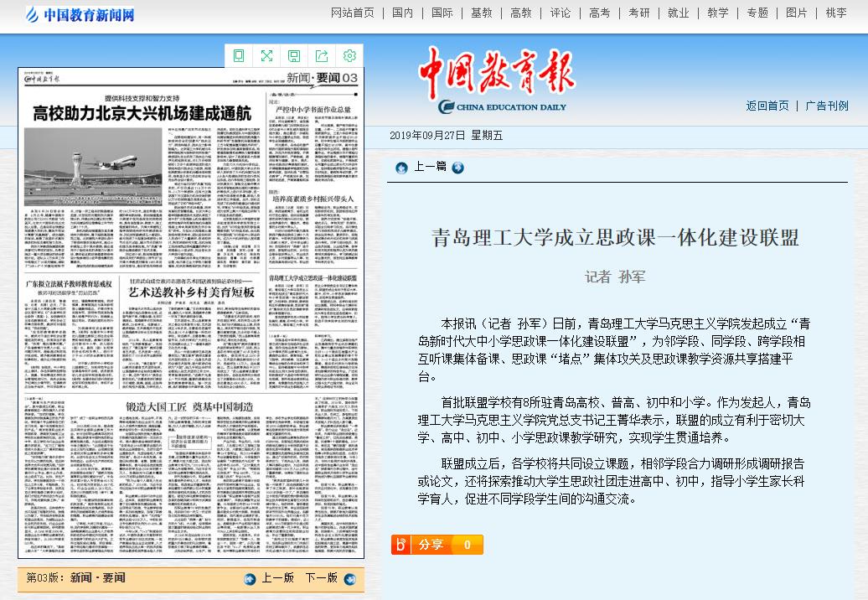Click the left arrow beside 上一篇
This screenshot has width=868, height=600.
click(402, 168)
